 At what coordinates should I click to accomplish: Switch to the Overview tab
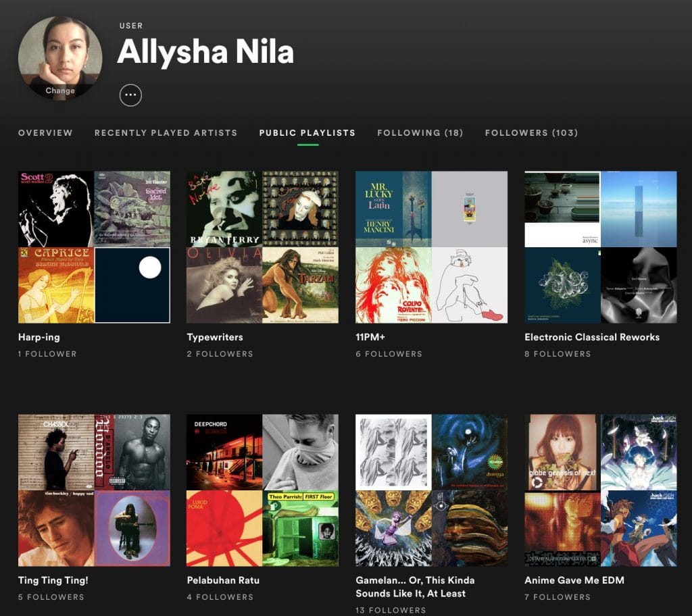45,133
